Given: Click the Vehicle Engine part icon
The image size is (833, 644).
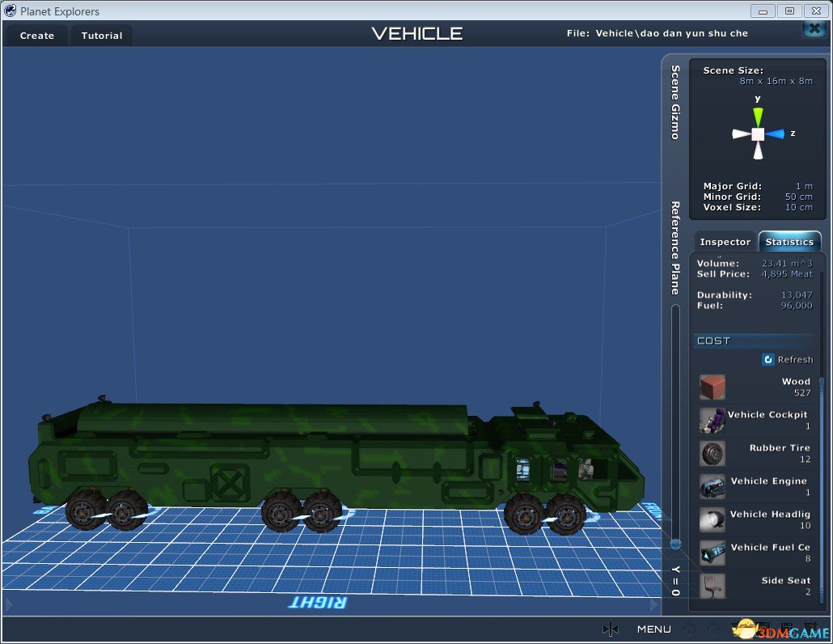Looking at the screenshot, I should pos(712,487).
